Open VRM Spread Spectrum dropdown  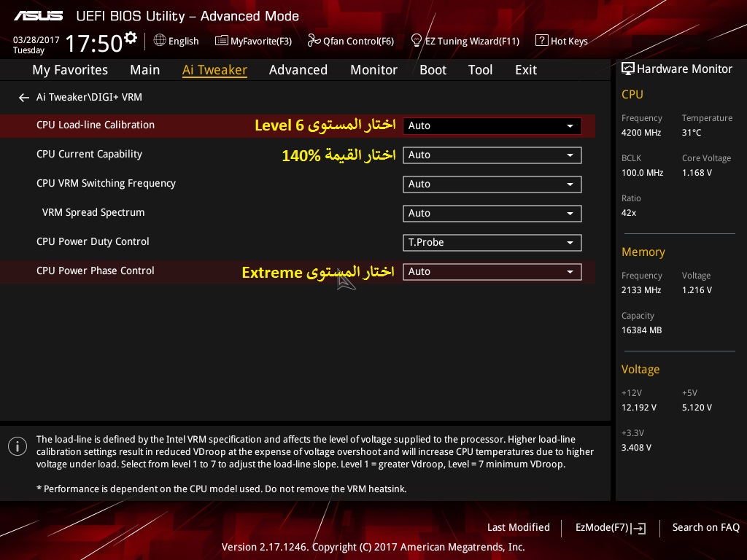492,214
